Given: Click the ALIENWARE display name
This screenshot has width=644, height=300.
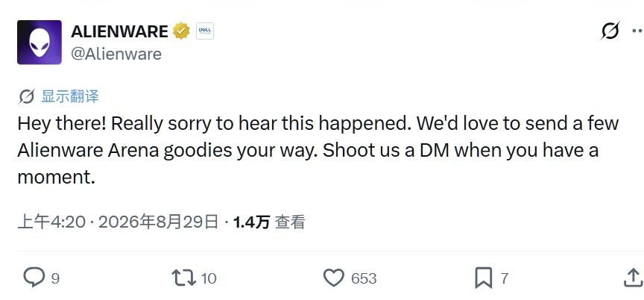Looking at the screenshot, I should (x=119, y=31).
